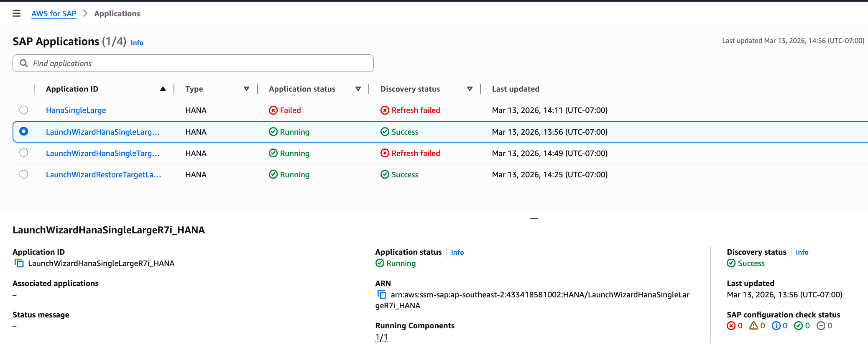
Task: Click the failed checks error icon
Action: click(731, 326)
